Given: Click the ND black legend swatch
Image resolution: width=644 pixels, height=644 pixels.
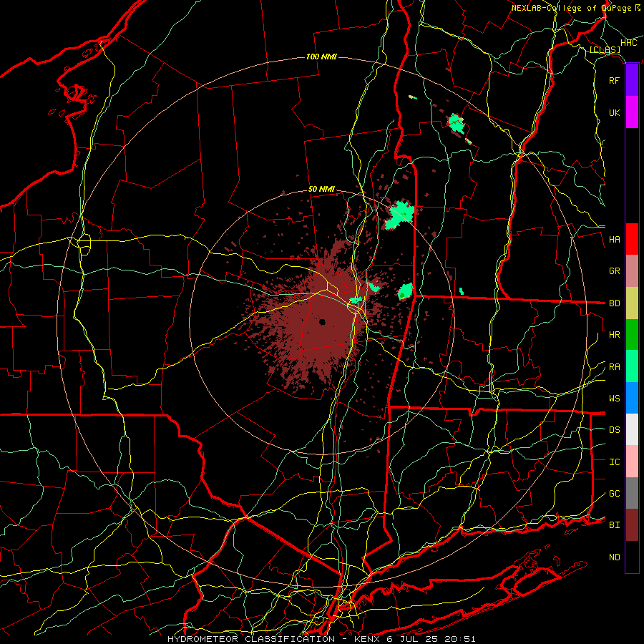Looking at the screenshot, I should (x=632, y=557).
